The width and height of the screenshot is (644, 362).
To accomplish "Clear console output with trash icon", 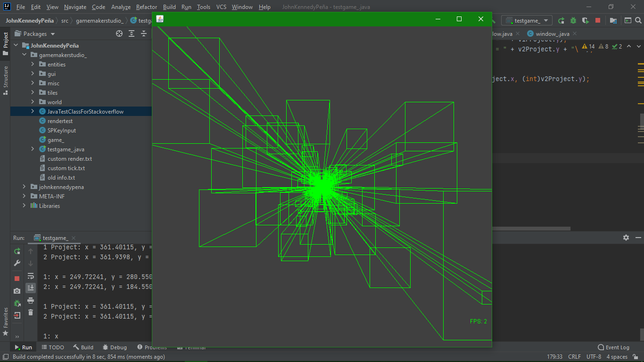I will click(31, 313).
